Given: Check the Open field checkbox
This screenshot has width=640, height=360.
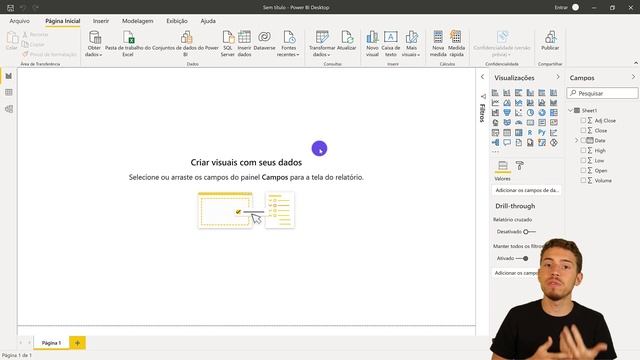Looking at the screenshot, I should (583, 170).
